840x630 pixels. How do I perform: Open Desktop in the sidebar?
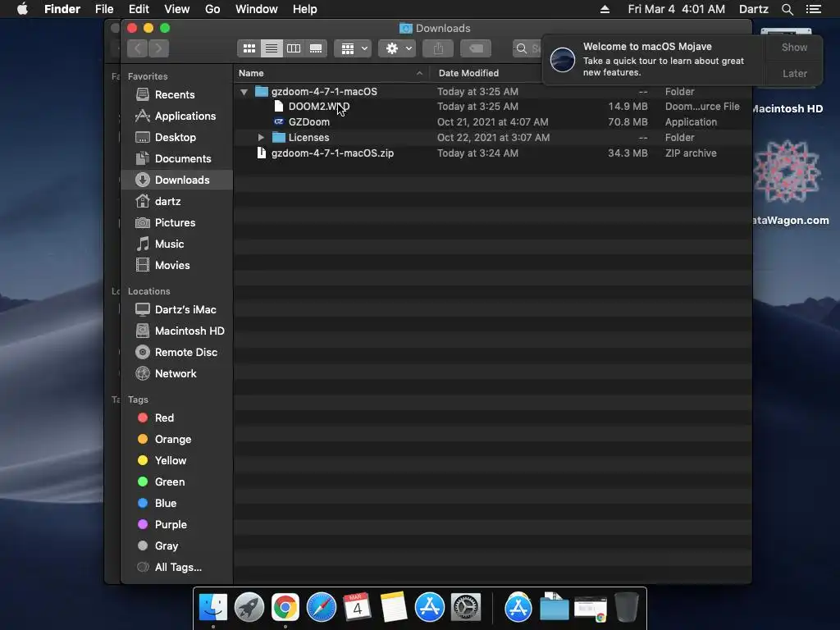click(x=176, y=138)
